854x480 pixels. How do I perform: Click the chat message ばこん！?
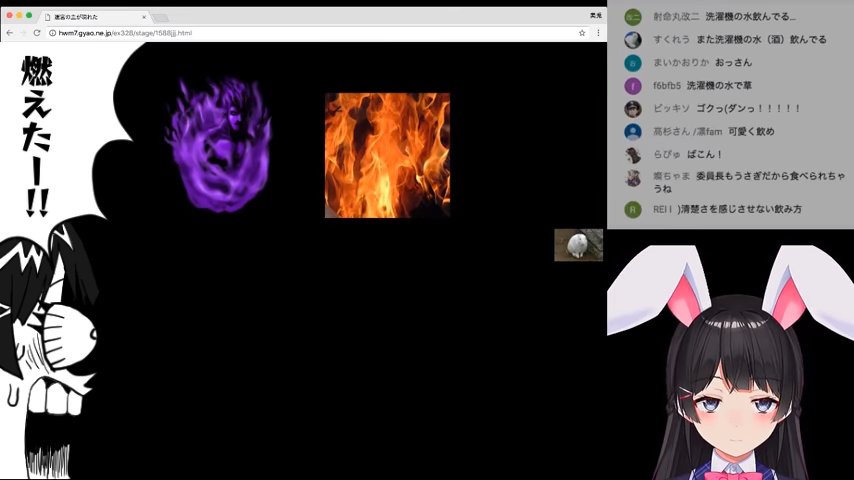click(704, 154)
